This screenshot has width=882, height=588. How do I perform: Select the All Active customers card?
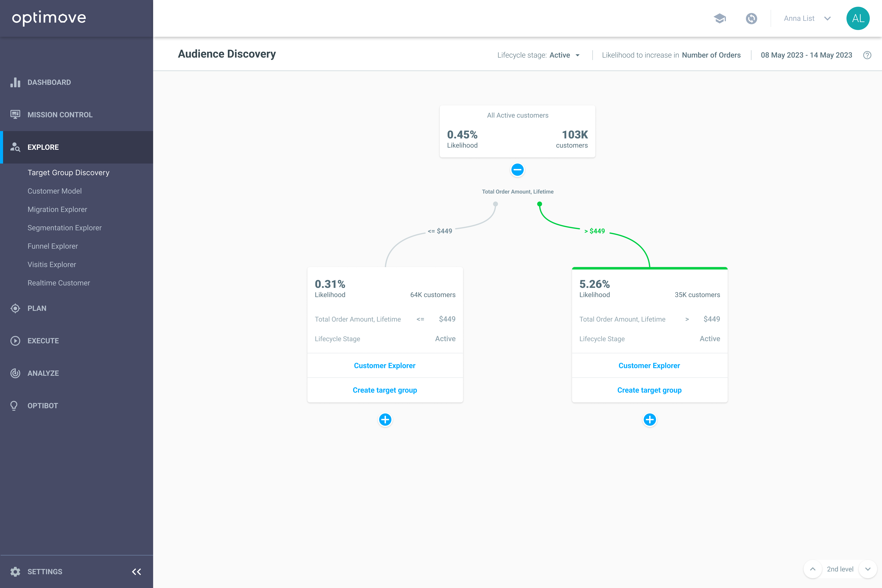pos(518,131)
